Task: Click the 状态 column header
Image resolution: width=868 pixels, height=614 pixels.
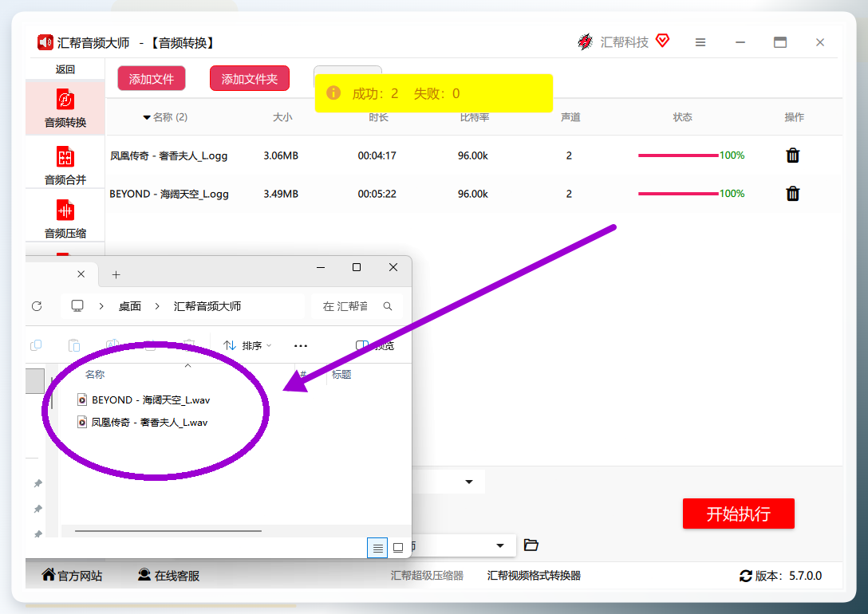Action: [683, 117]
